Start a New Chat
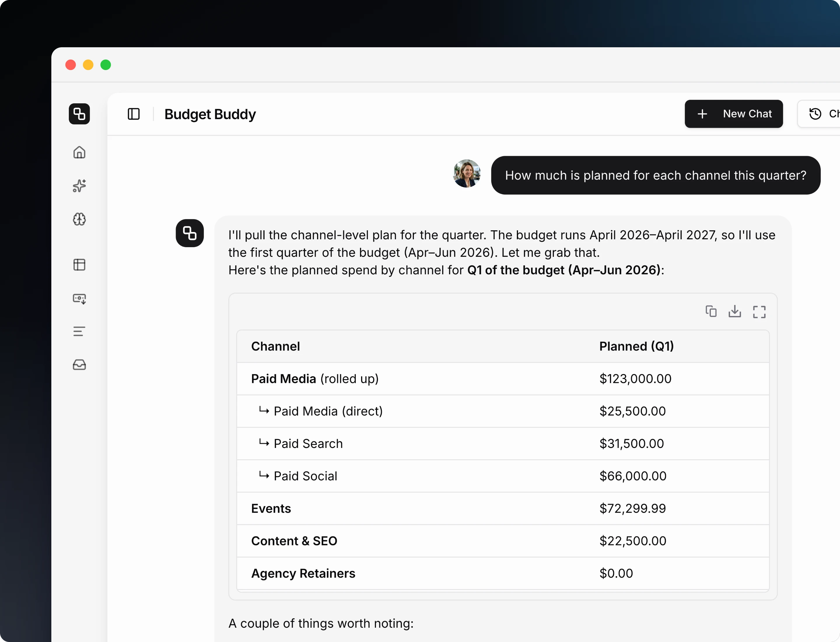The width and height of the screenshot is (840, 642). point(734,114)
